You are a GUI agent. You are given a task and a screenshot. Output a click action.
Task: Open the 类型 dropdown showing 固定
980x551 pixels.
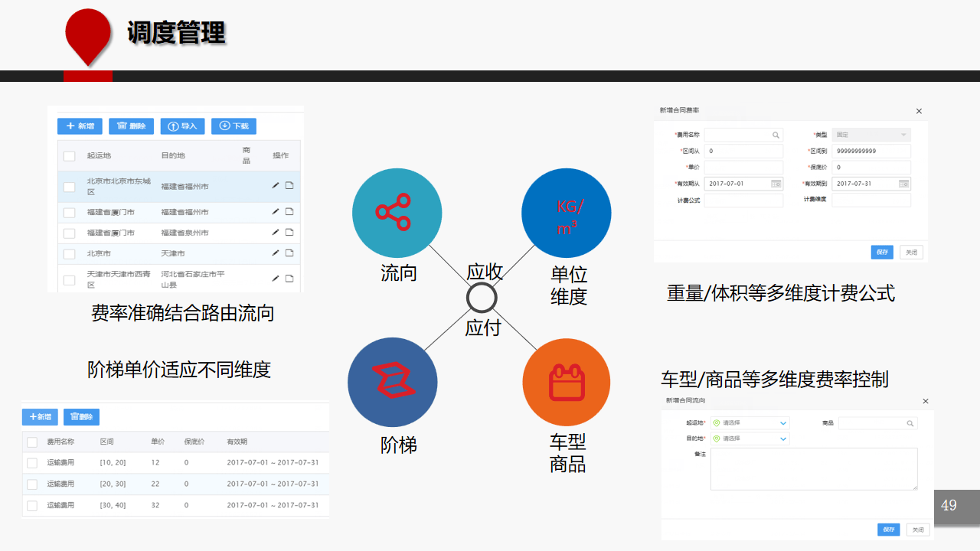pos(871,135)
